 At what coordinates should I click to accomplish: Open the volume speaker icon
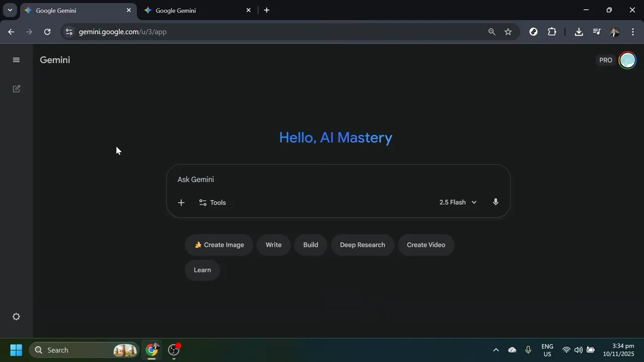[x=579, y=350]
